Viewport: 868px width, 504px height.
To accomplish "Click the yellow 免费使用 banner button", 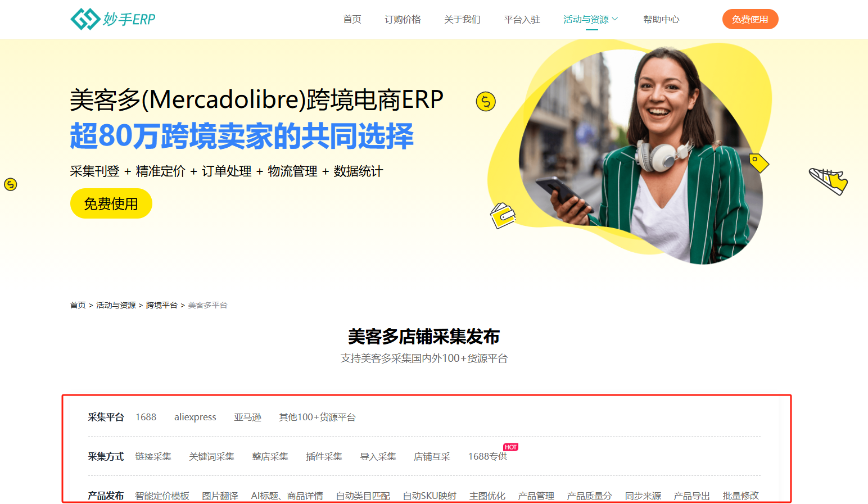I will pos(111,203).
